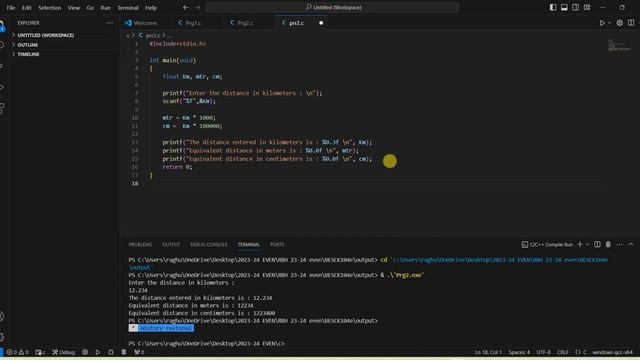
Task: Click the unsaved dot on prr2.c tab
Action: coord(321,23)
